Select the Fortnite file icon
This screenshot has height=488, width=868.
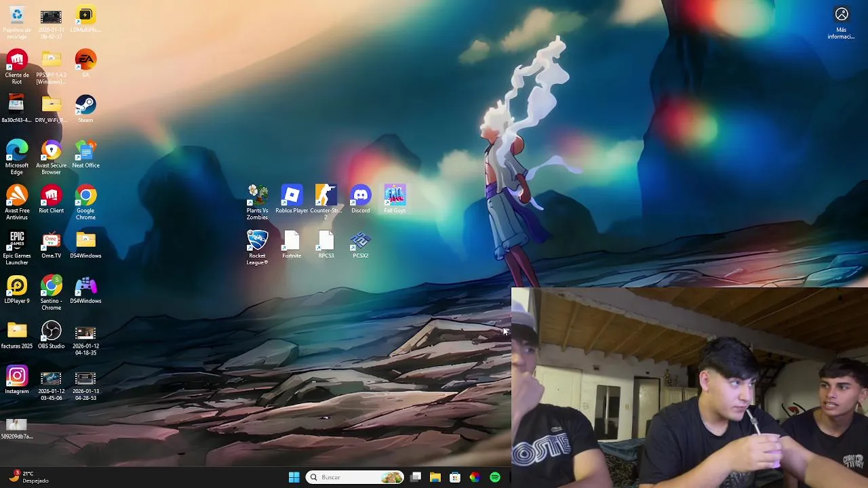point(292,245)
